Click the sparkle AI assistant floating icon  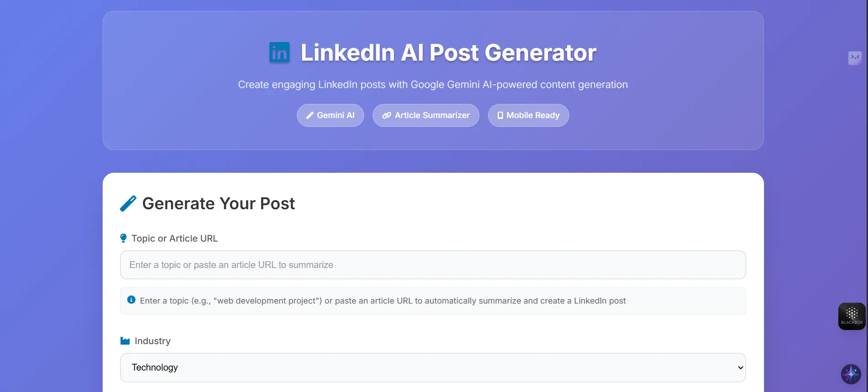[x=851, y=374]
